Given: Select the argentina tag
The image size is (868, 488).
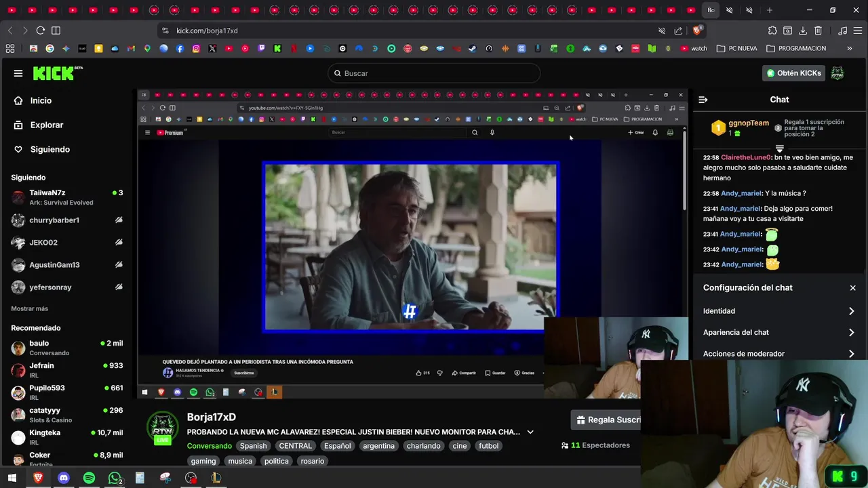Looking at the screenshot, I should [x=378, y=446].
